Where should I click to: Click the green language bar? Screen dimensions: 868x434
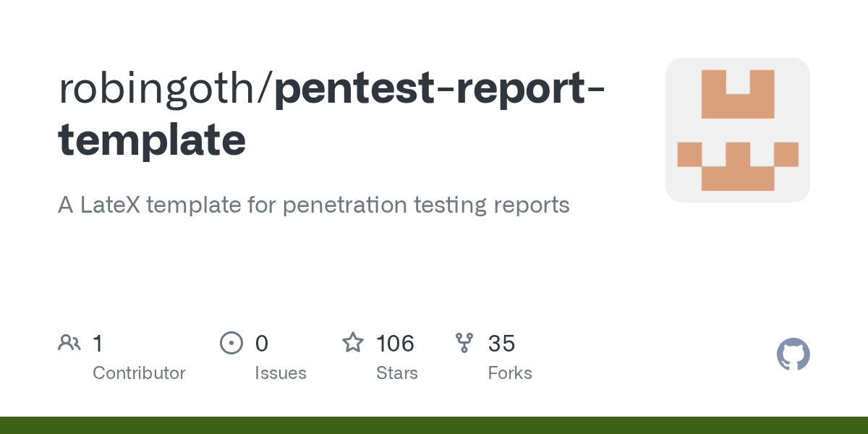(434, 425)
